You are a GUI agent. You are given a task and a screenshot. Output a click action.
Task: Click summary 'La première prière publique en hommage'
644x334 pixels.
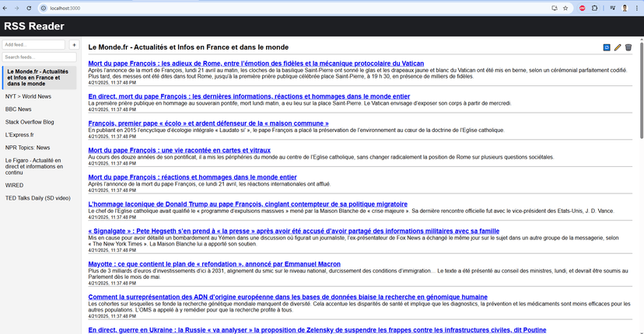tap(299, 103)
